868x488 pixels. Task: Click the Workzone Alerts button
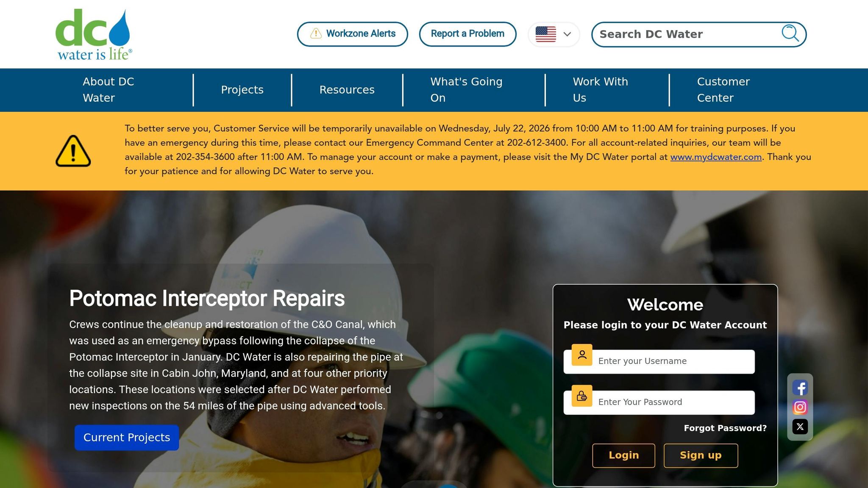(353, 34)
